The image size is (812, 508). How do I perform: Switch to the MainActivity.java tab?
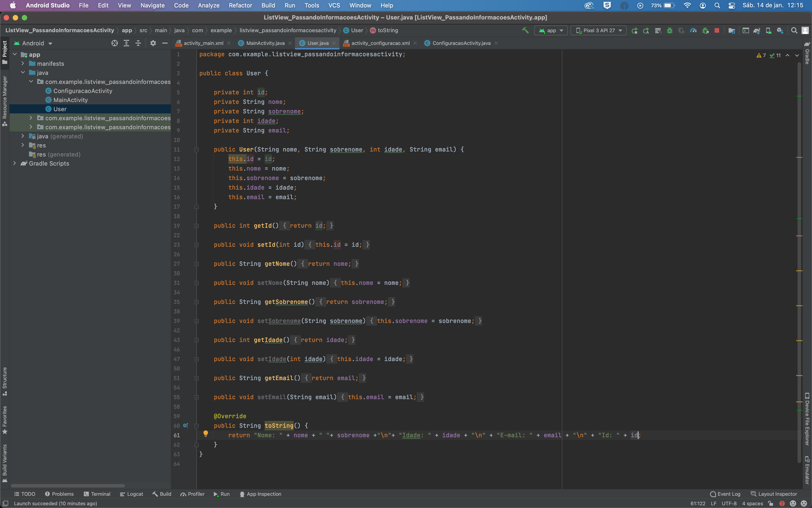coord(265,43)
